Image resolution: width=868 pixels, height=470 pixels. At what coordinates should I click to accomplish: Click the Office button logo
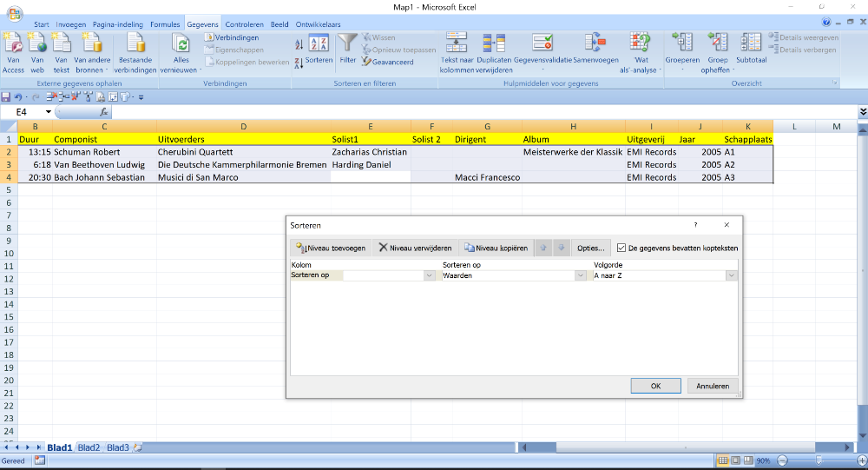click(x=15, y=12)
